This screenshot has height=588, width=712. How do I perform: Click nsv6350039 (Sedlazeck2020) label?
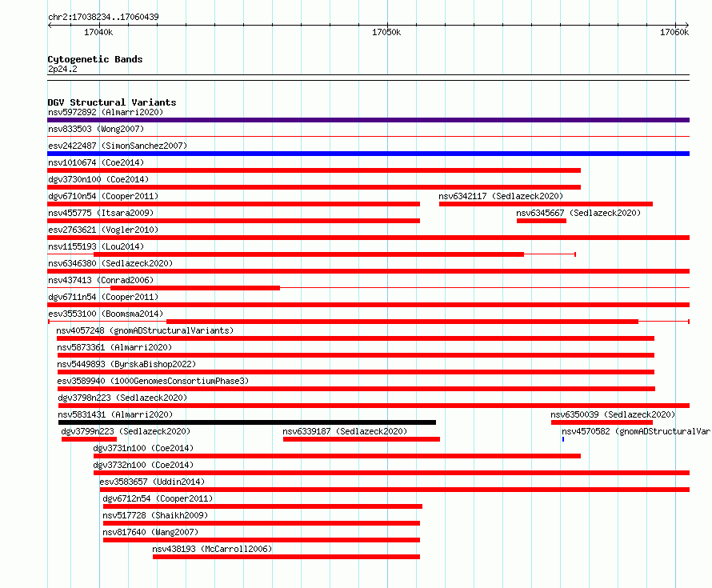(x=613, y=414)
